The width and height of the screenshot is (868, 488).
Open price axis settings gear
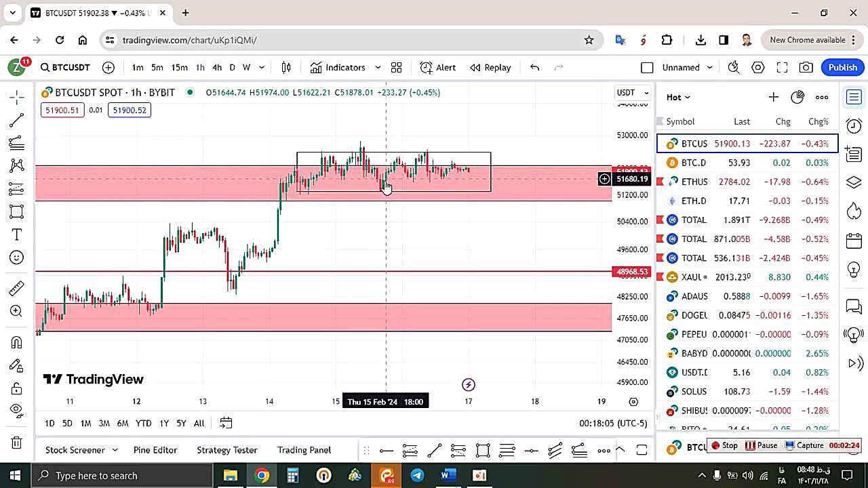633,401
